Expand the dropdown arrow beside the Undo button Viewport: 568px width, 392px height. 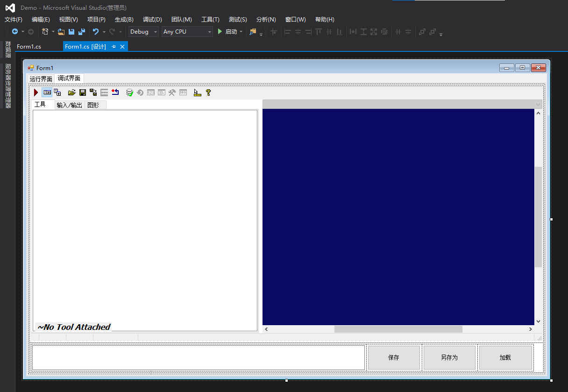pyautogui.click(x=104, y=32)
